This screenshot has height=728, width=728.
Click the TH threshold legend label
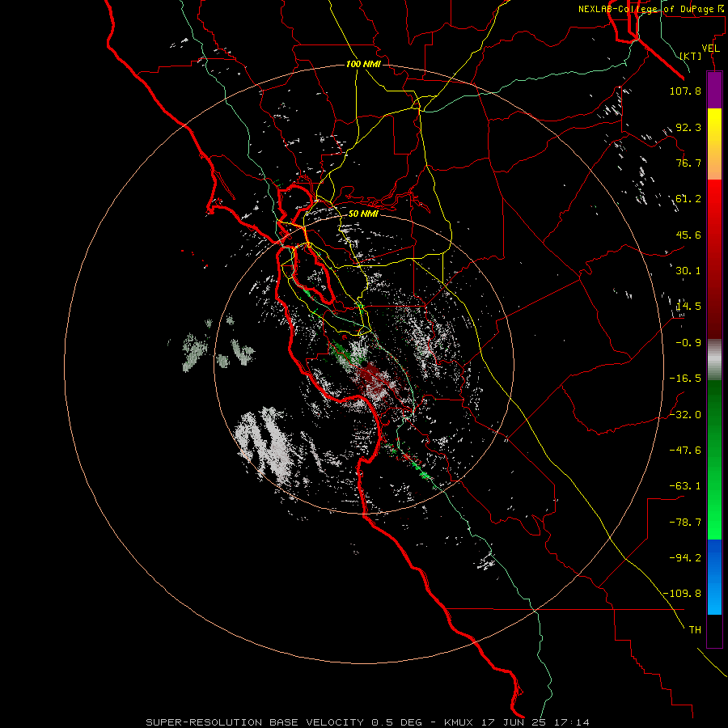click(x=695, y=630)
